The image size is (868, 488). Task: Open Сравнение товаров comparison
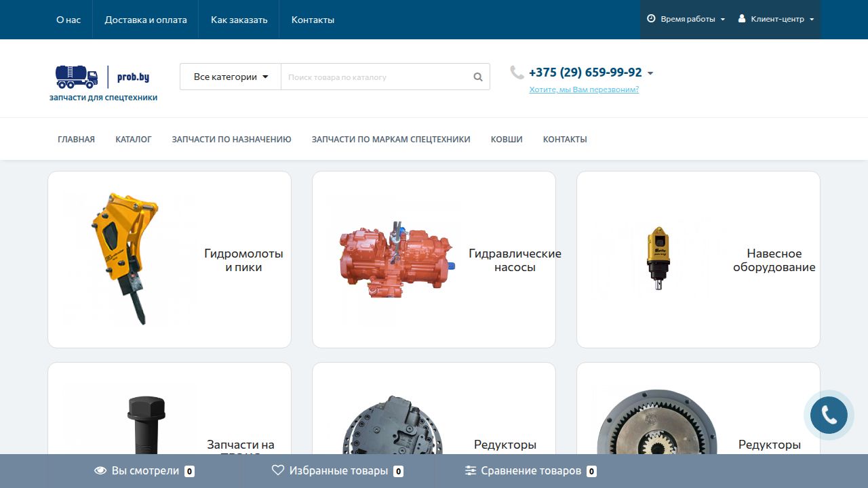(531, 470)
